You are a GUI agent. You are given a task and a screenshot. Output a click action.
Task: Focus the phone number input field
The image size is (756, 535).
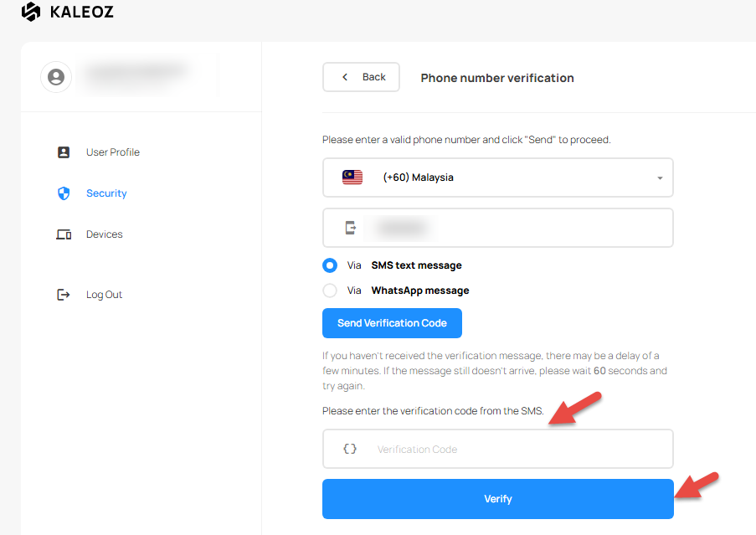click(x=497, y=228)
